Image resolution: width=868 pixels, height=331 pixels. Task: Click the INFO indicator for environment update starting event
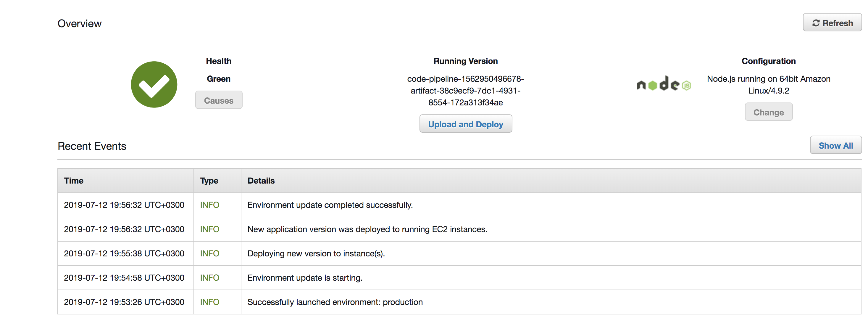[209, 277]
